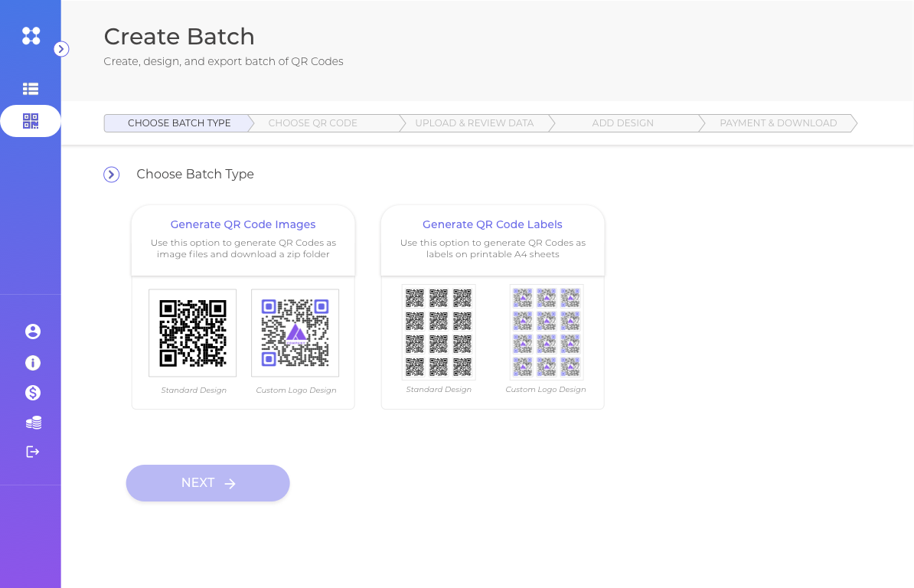Click 'Standard Design' caption under Images card
914x588 pixels.
click(194, 390)
